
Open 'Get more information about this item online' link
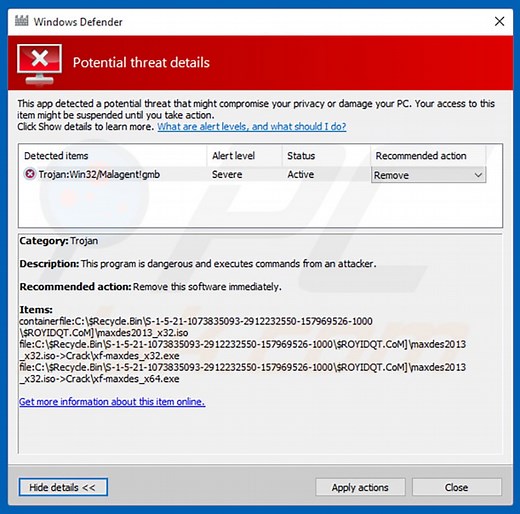(x=112, y=402)
